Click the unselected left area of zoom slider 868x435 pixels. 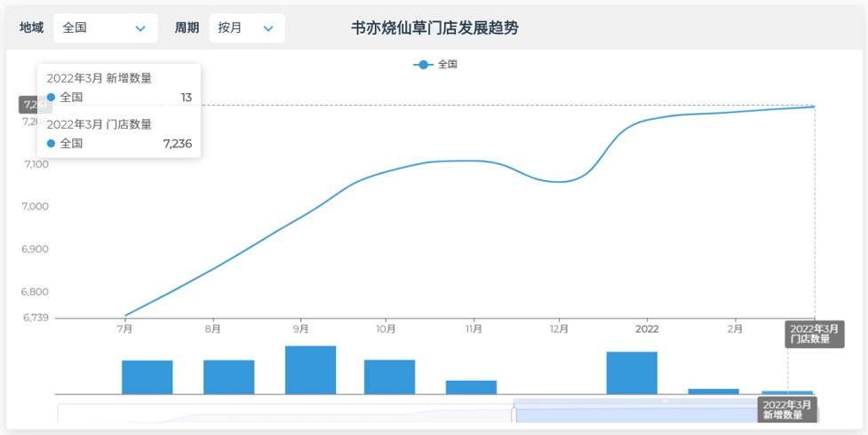284,415
